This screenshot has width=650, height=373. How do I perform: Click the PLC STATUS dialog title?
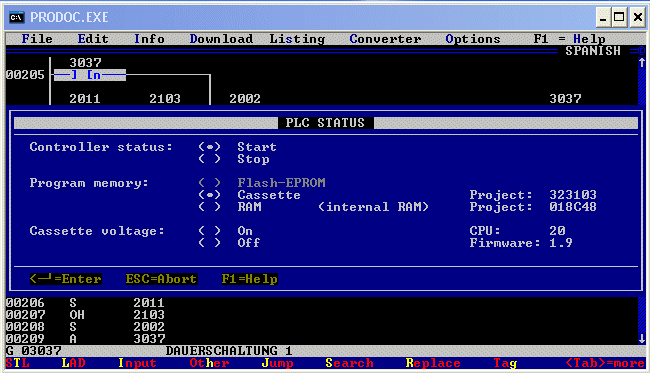325,123
